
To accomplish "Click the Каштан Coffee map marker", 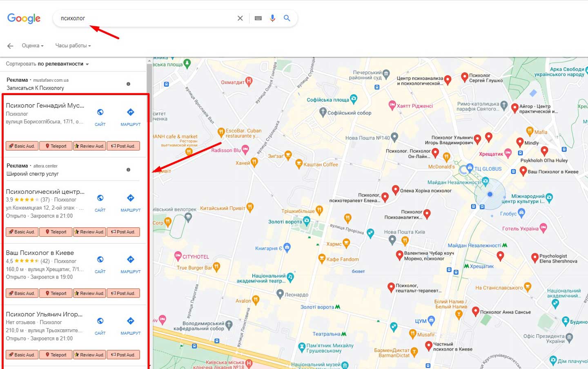I will point(299,164).
